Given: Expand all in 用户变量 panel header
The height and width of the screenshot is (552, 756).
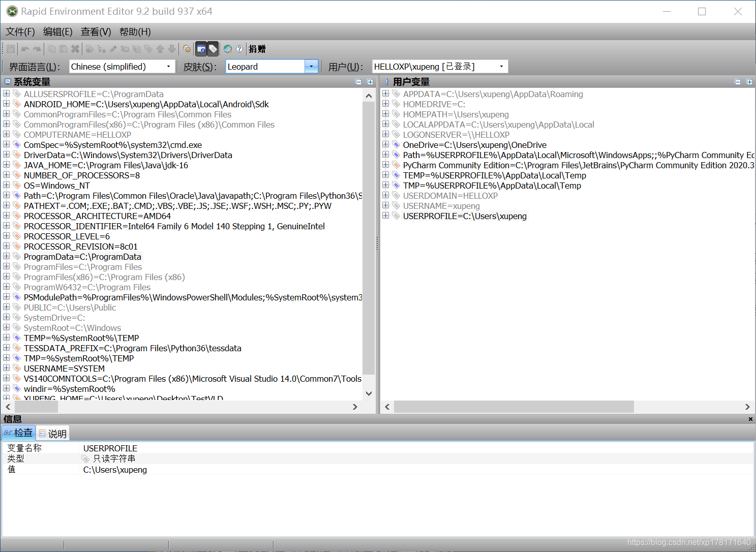Looking at the screenshot, I should 749,82.
